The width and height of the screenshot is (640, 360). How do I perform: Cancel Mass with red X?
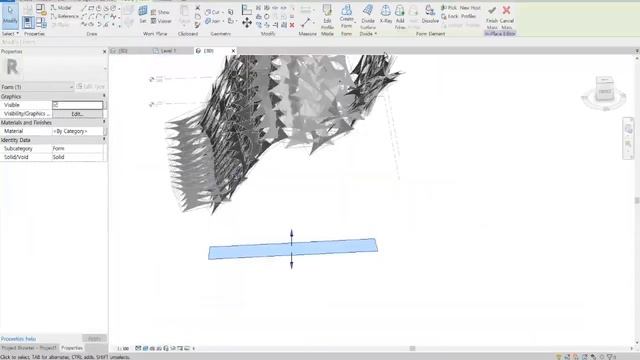click(507, 17)
